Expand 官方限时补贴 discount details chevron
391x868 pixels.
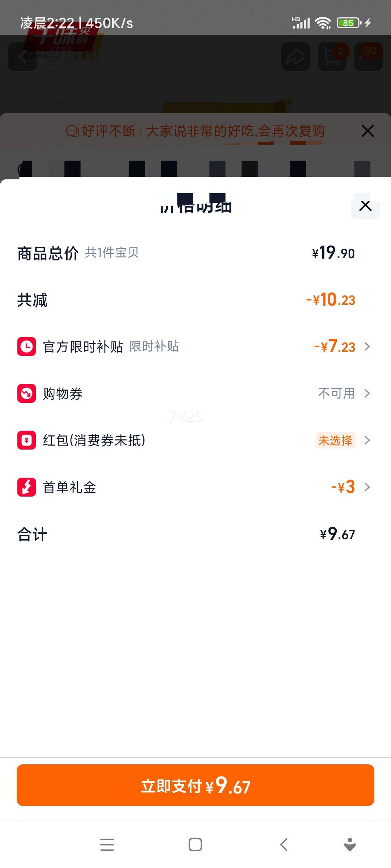point(367,346)
